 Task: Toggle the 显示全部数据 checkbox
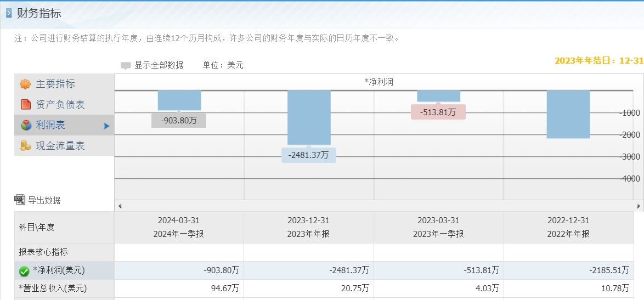coord(126,65)
